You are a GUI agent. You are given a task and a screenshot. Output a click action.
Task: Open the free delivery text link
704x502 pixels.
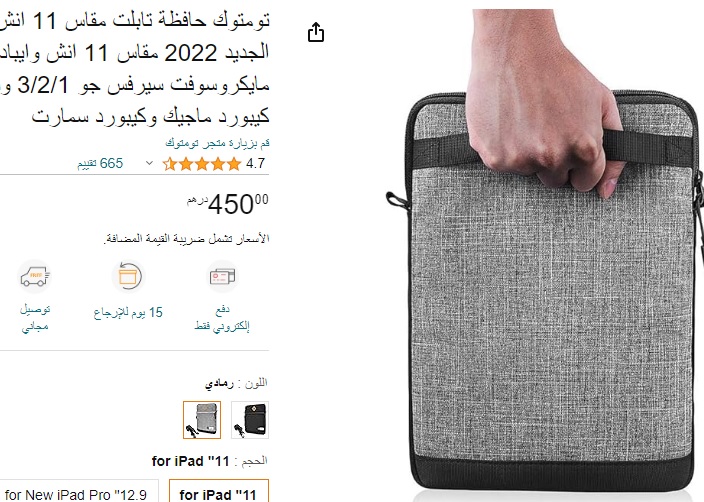[35, 318]
